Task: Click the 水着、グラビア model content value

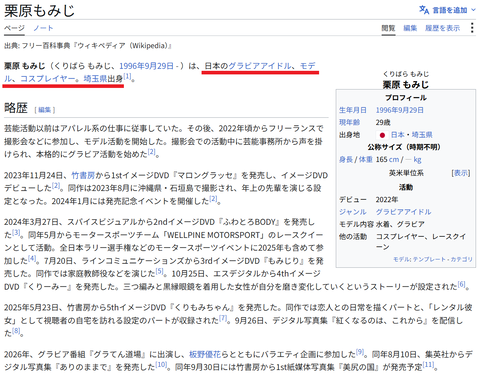Action: click(400, 224)
